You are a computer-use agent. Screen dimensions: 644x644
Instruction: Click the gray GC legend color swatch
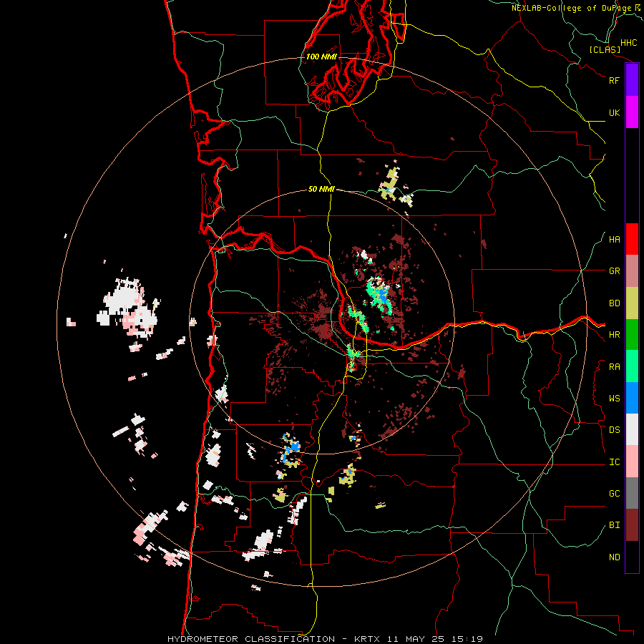click(x=632, y=493)
